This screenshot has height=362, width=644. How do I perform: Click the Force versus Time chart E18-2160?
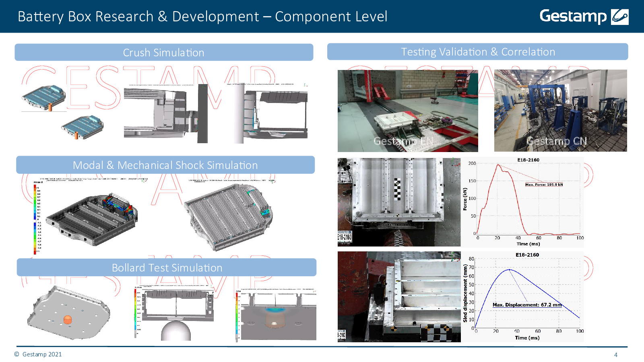pyautogui.click(x=523, y=202)
